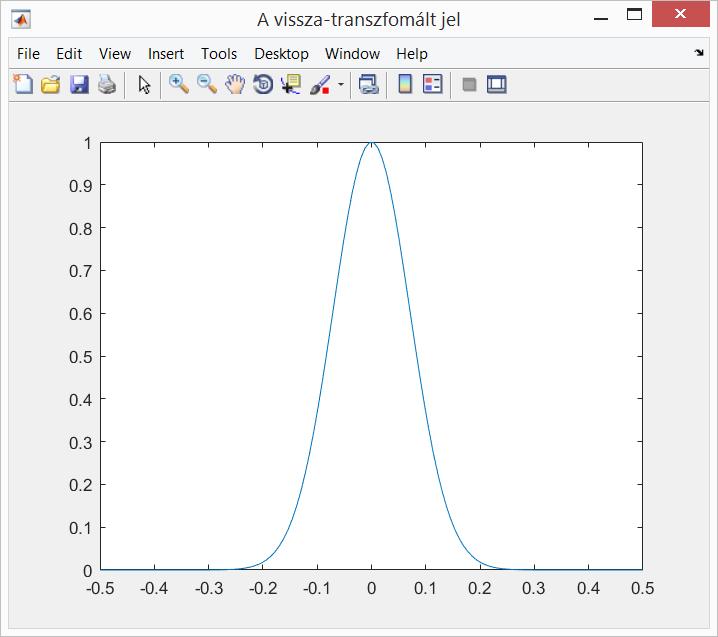Viewport: 718px width, 637px height.
Task: Click the Hide Plot Tools icon
Action: pos(469,85)
